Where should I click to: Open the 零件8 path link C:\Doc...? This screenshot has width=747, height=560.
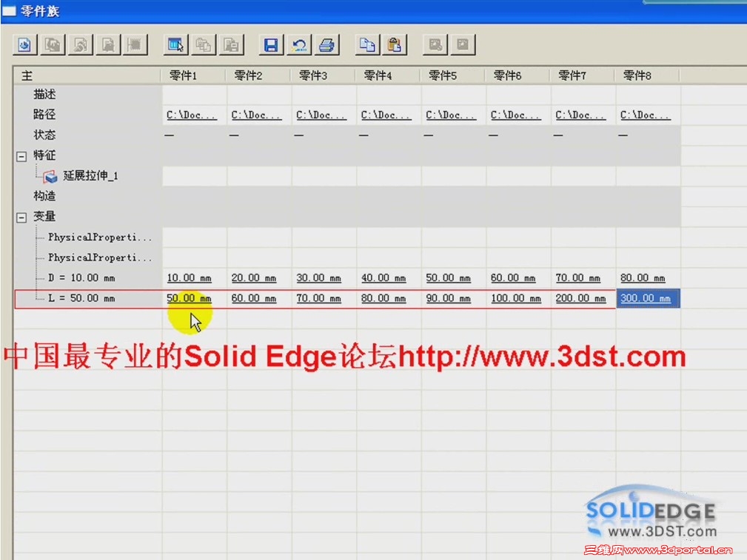646,115
